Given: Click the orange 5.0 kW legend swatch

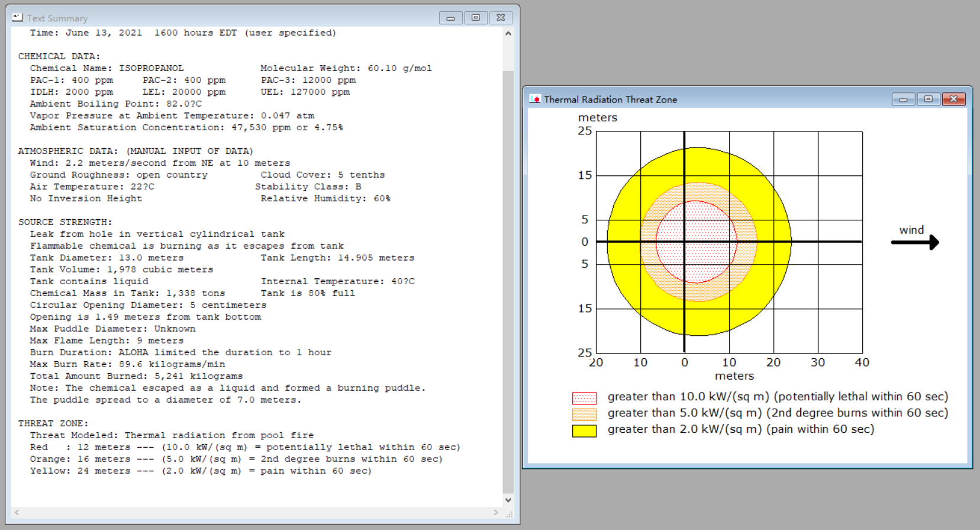Looking at the screenshot, I should click(x=584, y=414).
